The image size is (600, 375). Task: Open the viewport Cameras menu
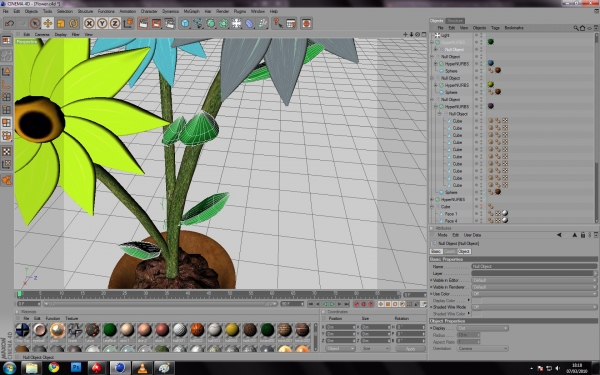(x=42, y=34)
